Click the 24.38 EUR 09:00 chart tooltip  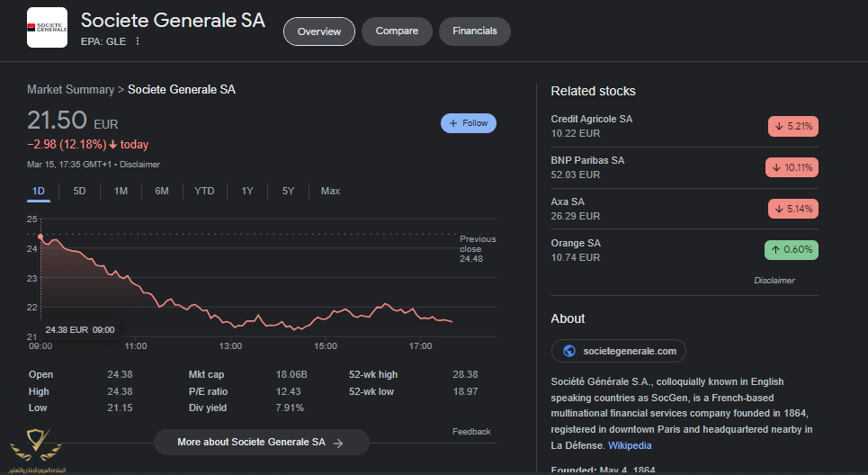(80, 330)
